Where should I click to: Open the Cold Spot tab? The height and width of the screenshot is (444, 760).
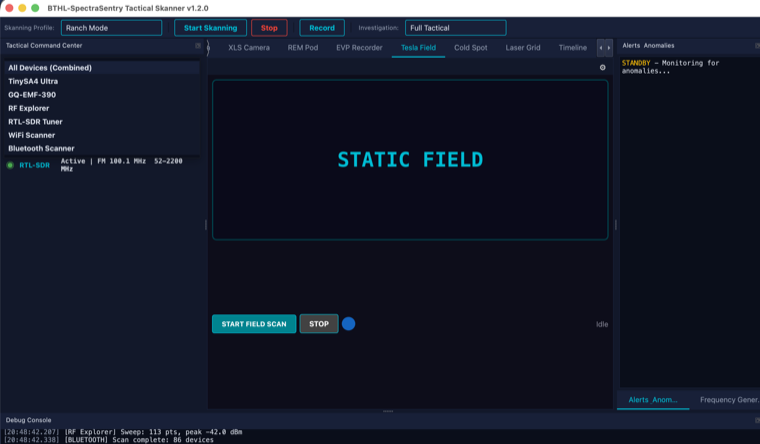(x=471, y=48)
